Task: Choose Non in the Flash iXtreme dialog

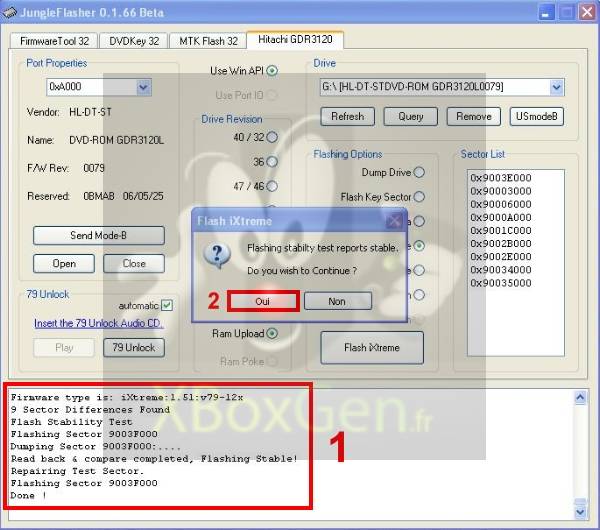Action: (338, 301)
